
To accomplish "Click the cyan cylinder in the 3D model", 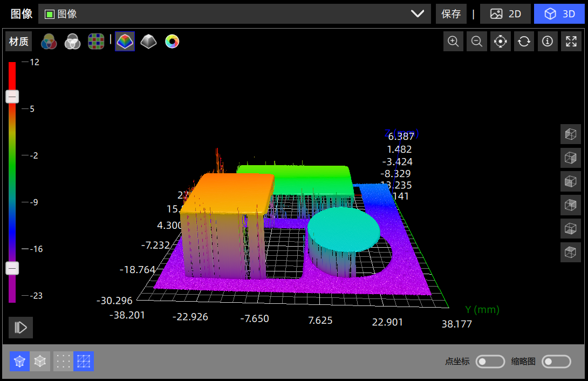I will tap(344, 230).
